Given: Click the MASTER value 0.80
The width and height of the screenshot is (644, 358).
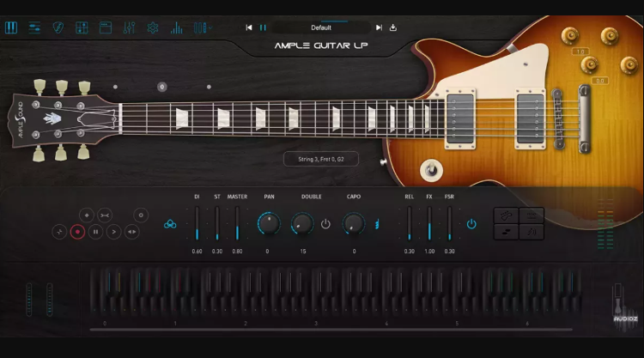Looking at the screenshot, I should pyautogui.click(x=237, y=252).
